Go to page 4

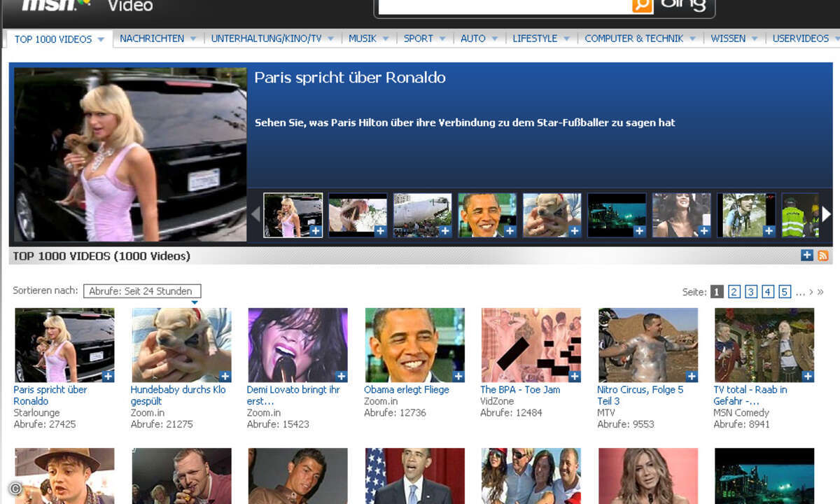tap(768, 292)
